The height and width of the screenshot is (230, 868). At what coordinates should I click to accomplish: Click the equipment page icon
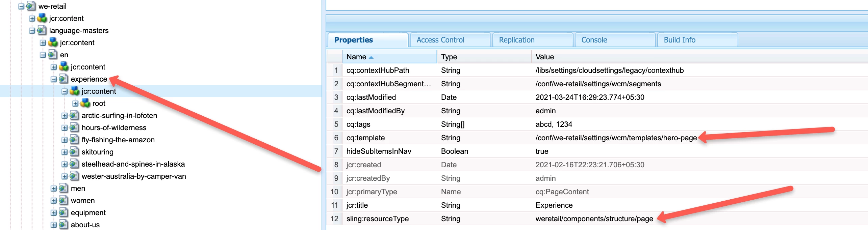click(x=63, y=212)
